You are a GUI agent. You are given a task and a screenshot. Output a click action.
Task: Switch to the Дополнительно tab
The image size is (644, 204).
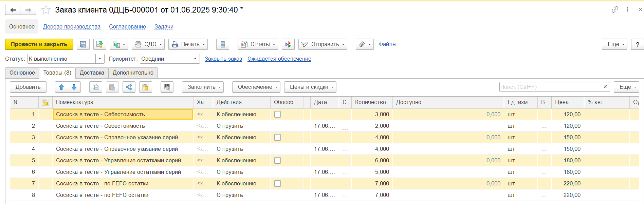click(x=133, y=73)
